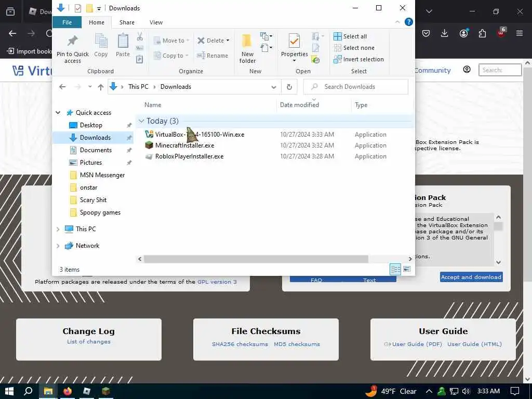Screen dimensions: 532x399
Task: Click the Paste shortcut icon
Action: [x=139, y=59]
